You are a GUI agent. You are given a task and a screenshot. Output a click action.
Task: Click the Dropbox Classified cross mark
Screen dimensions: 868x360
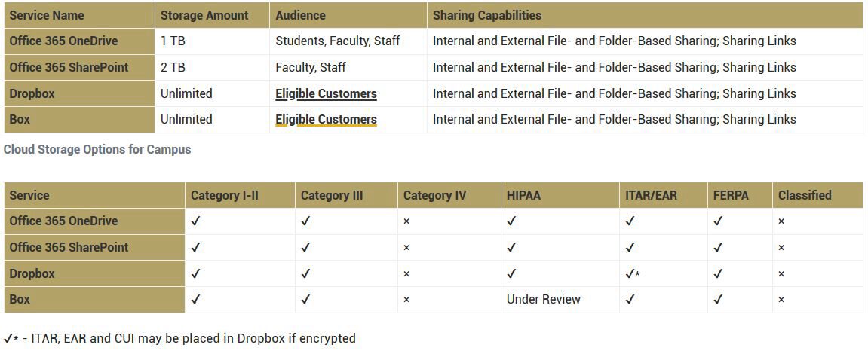coord(781,273)
